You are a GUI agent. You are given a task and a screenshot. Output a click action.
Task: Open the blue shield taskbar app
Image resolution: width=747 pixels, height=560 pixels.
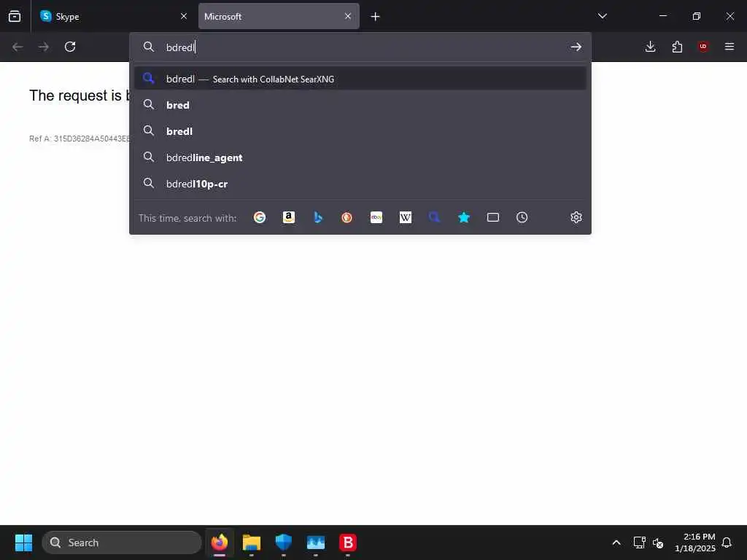click(284, 542)
